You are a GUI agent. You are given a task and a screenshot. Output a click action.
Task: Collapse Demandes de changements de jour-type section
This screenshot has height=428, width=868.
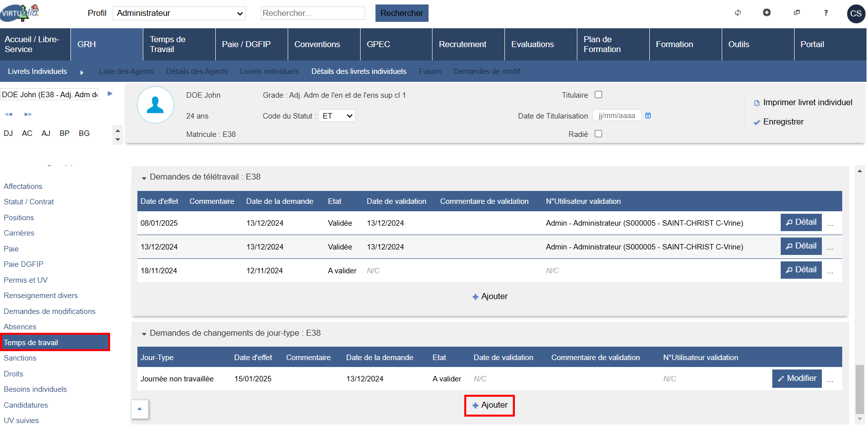point(144,334)
